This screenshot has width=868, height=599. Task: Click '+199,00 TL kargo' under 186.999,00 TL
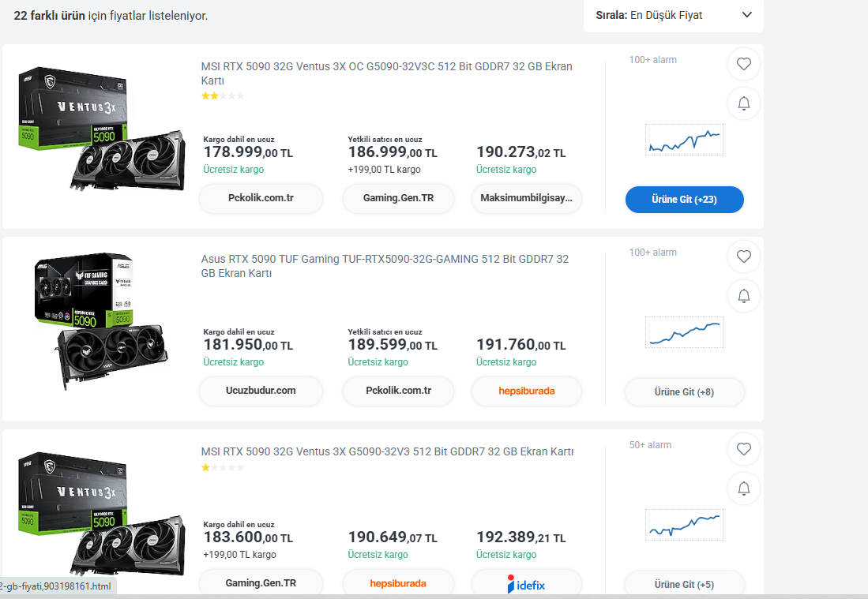[384, 169]
